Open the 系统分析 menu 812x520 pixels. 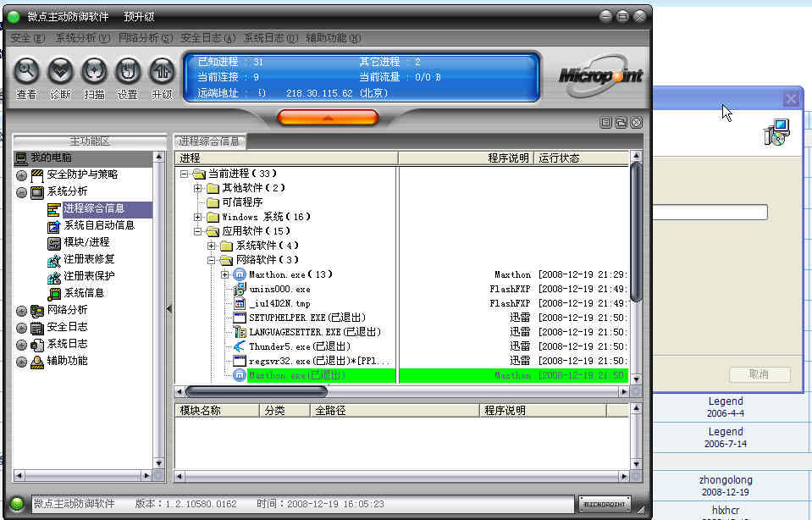click(x=83, y=38)
